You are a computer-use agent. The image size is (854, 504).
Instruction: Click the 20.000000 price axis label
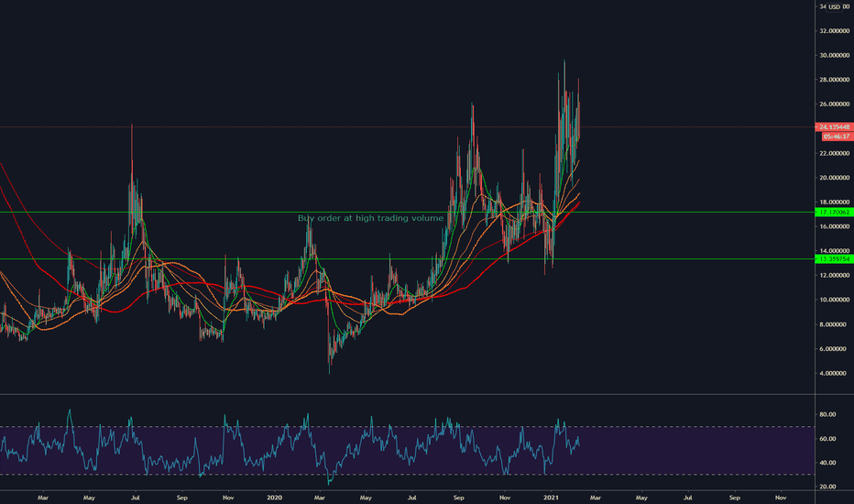coord(835,178)
